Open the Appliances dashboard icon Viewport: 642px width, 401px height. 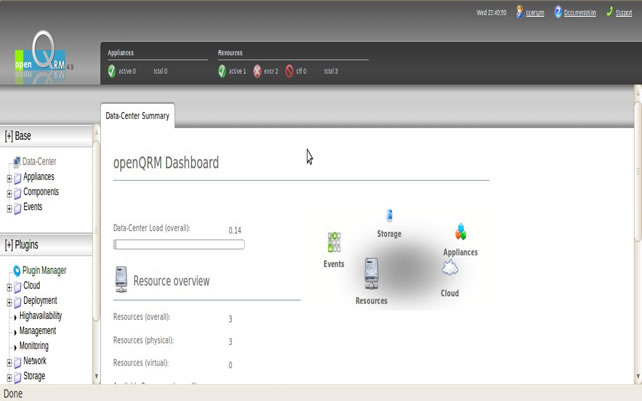461,232
